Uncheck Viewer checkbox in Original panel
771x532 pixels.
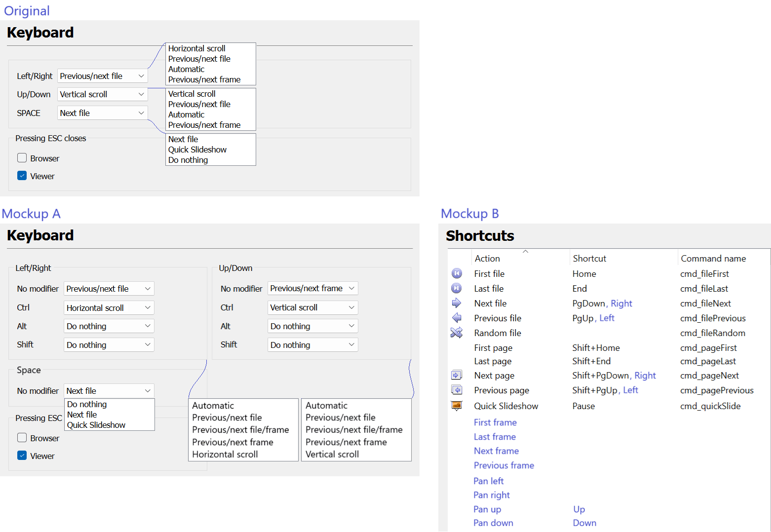[x=22, y=176]
